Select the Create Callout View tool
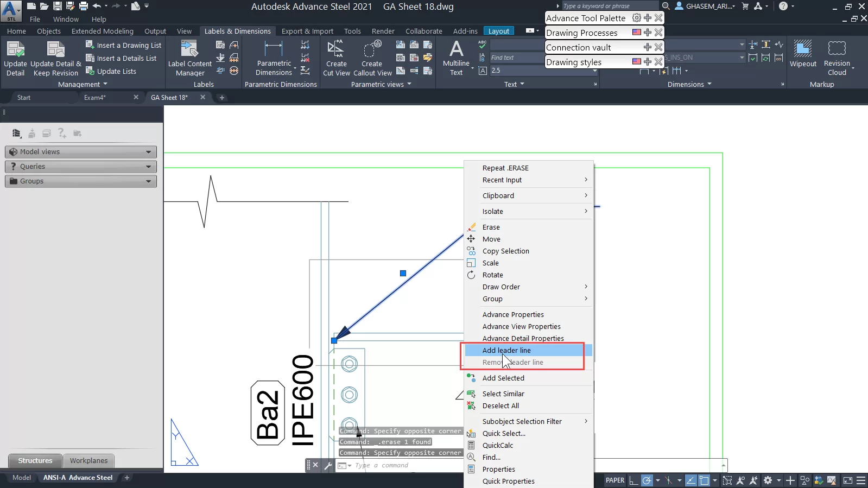 tap(372, 58)
